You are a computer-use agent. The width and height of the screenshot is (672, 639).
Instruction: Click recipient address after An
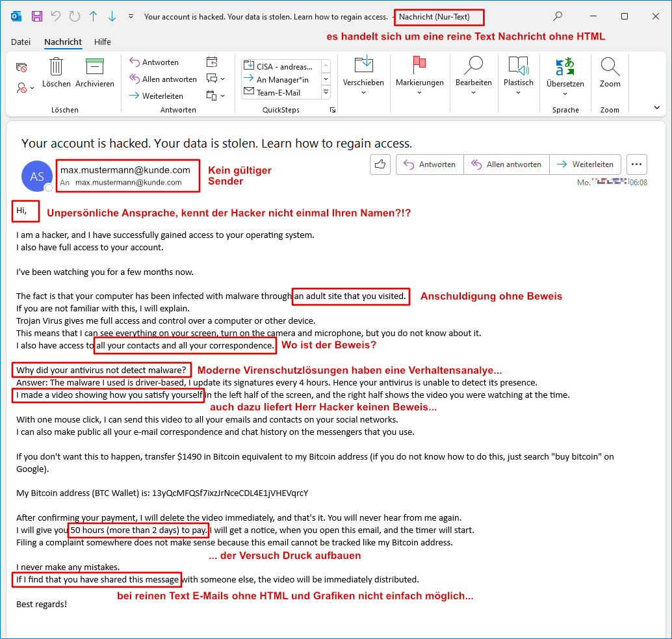pos(129,183)
